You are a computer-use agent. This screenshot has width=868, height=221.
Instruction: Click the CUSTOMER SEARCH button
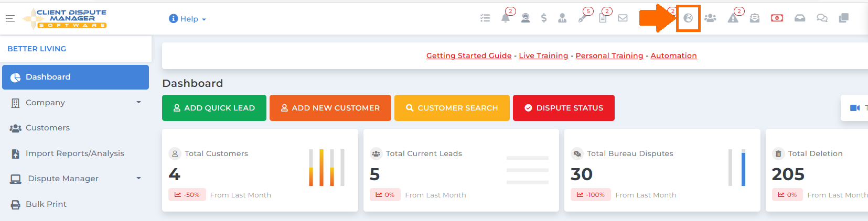point(452,108)
